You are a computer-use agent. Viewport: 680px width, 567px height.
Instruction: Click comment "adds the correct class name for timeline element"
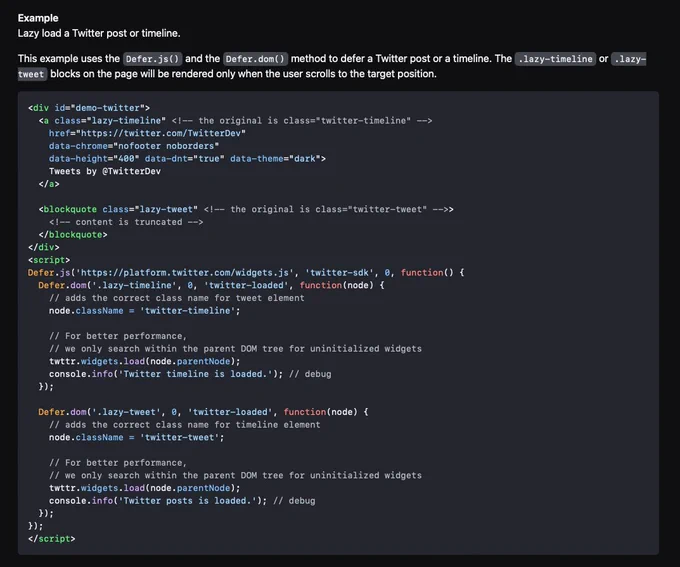tap(184, 425)
